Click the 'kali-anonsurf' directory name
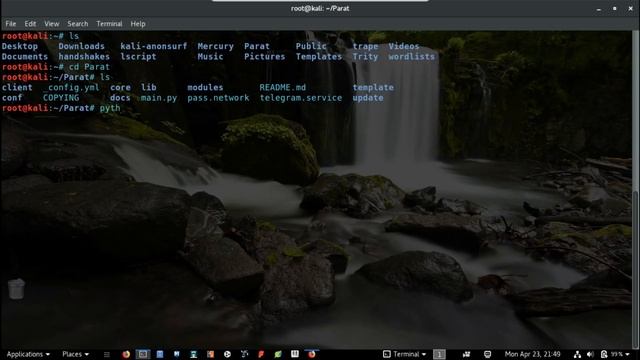The image size is (640, 360). click(153, 46)
